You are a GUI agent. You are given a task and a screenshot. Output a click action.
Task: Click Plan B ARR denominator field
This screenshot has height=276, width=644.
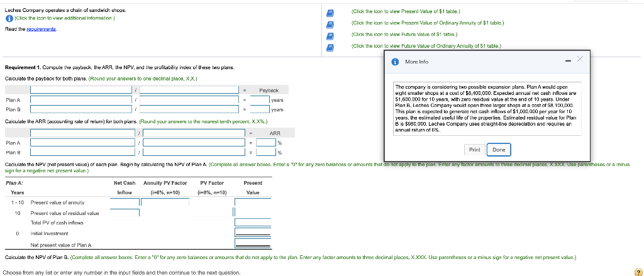point(192,153)
